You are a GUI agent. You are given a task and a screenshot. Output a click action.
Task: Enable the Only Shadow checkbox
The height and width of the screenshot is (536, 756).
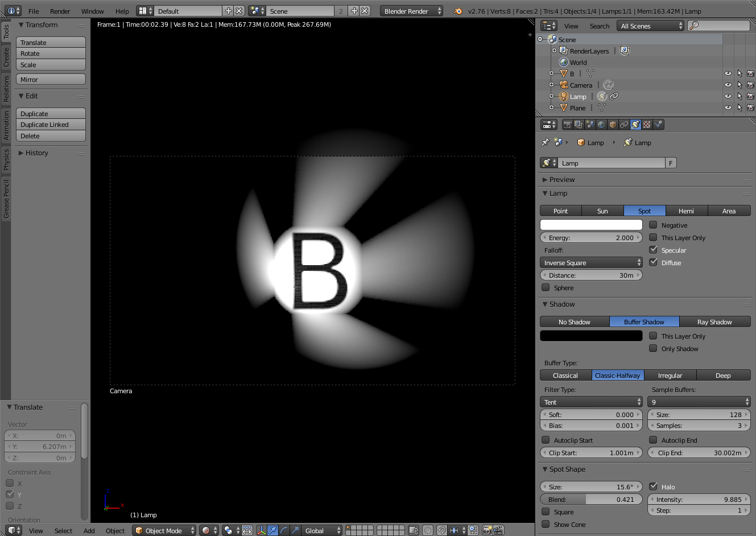point(653,348)
